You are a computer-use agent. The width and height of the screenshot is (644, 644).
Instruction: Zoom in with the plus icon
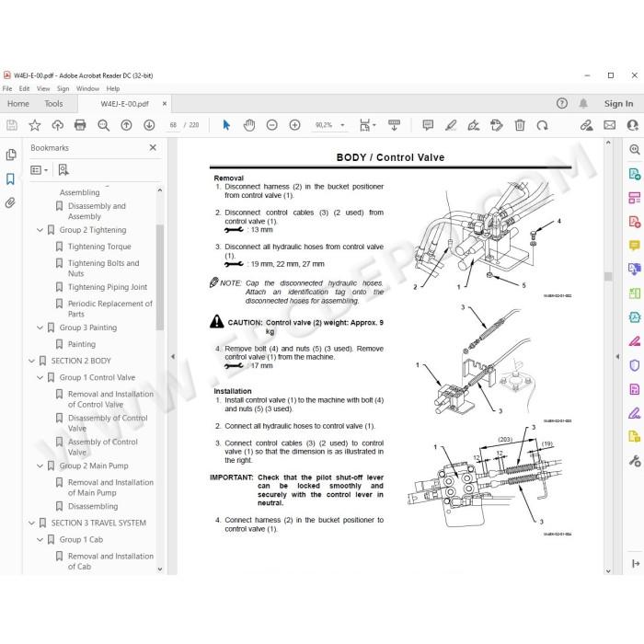[294, 125]
